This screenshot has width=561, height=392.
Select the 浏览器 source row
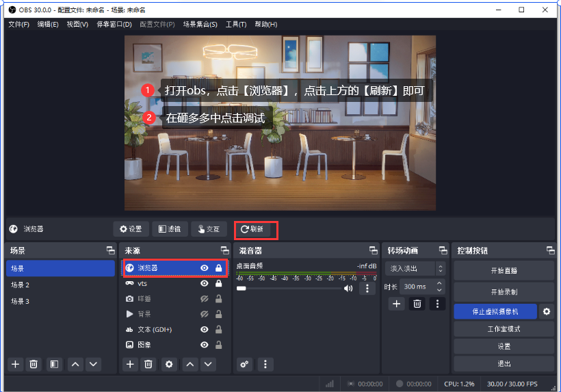pyautogui.click(x=175, y=268)
